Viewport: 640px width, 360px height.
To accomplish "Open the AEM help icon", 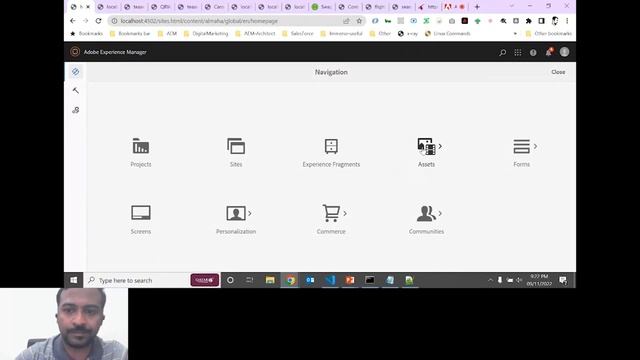I will click(533, 52).
